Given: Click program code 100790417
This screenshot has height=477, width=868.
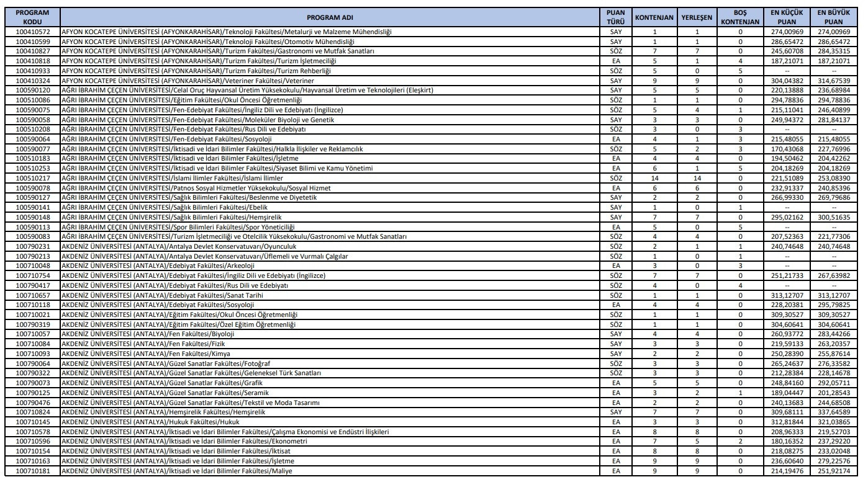Looking at the screenshot, I should point(32,286).
